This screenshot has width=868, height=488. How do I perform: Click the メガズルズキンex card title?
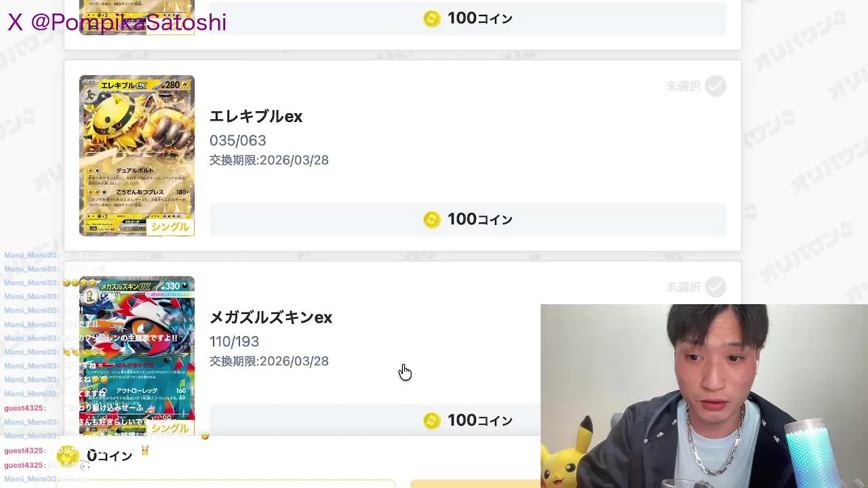tap(271, 318)
